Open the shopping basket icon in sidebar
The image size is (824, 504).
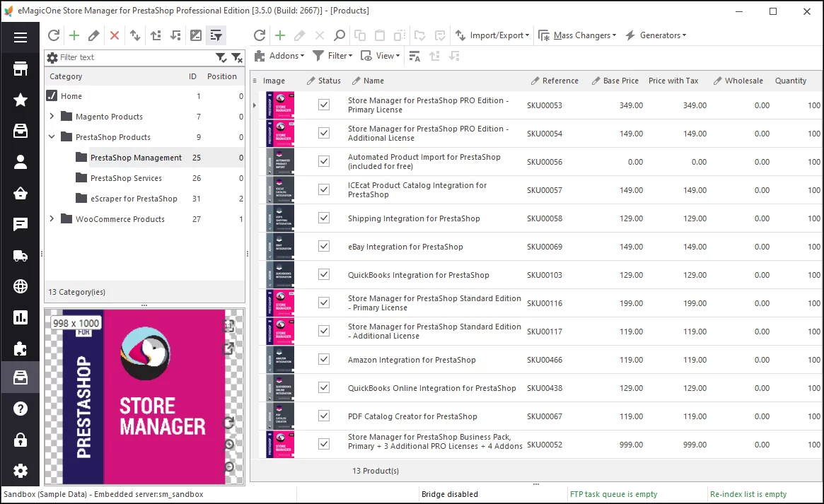[x=20, y=193]
